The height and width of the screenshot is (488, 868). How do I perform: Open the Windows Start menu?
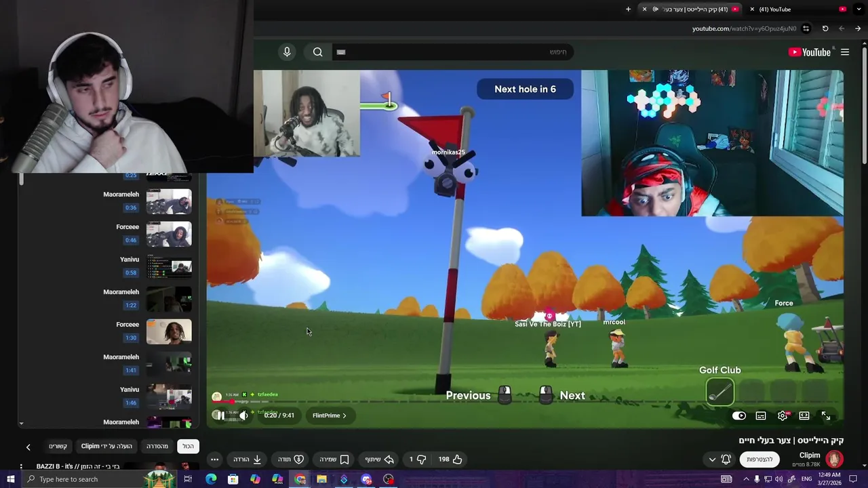[x=10, y=479]
